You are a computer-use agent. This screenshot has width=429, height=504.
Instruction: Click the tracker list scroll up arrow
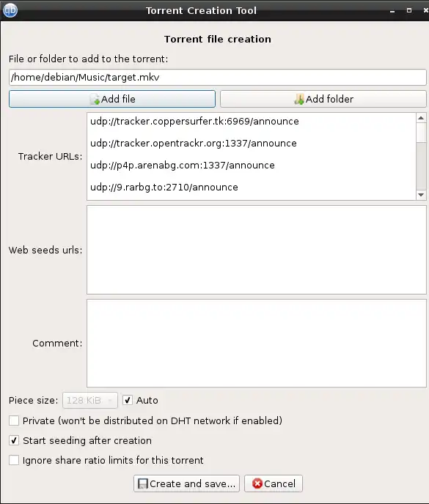pos(421,118)
